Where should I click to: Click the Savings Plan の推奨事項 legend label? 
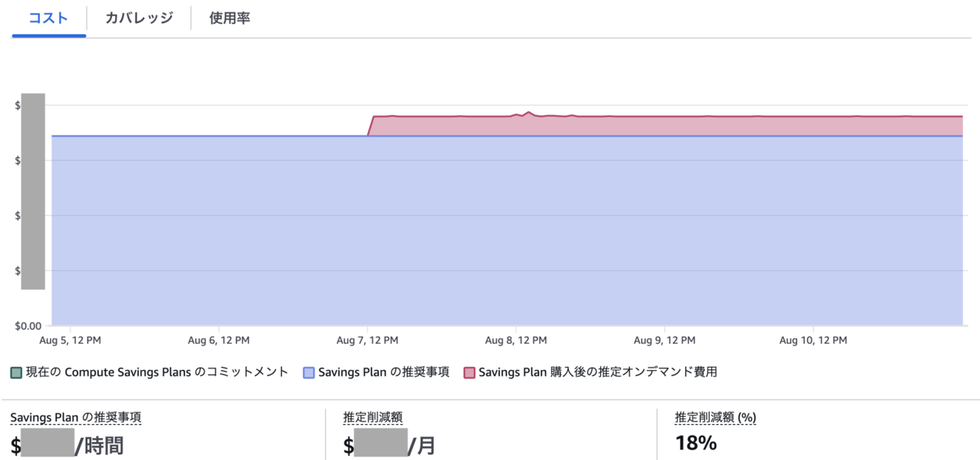point(383,372)
